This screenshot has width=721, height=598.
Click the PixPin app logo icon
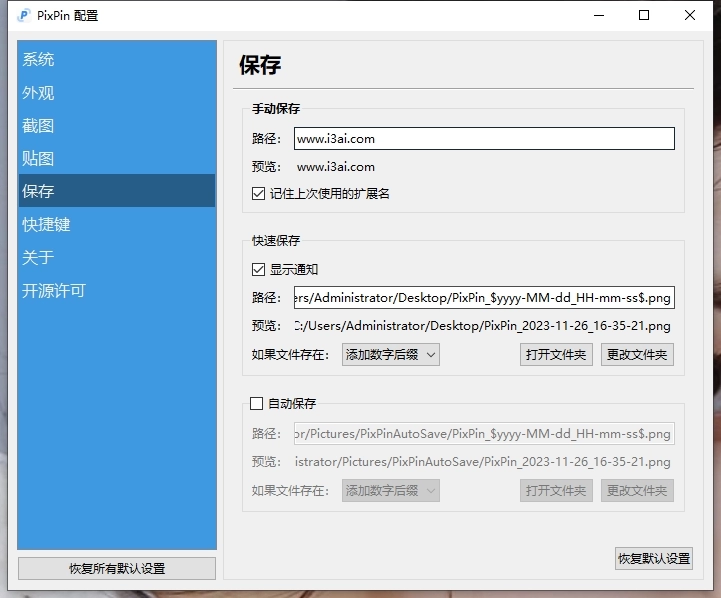23,16
